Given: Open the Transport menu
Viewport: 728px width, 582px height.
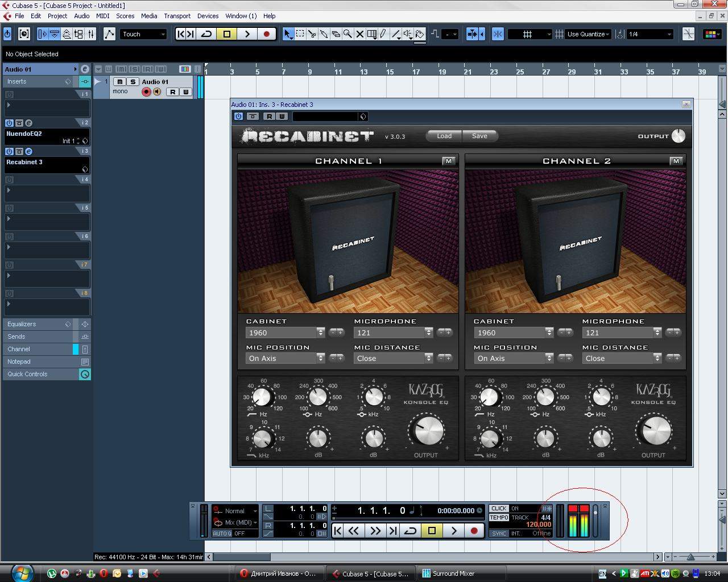Looking at the screenshot, I should coord(177,16).
